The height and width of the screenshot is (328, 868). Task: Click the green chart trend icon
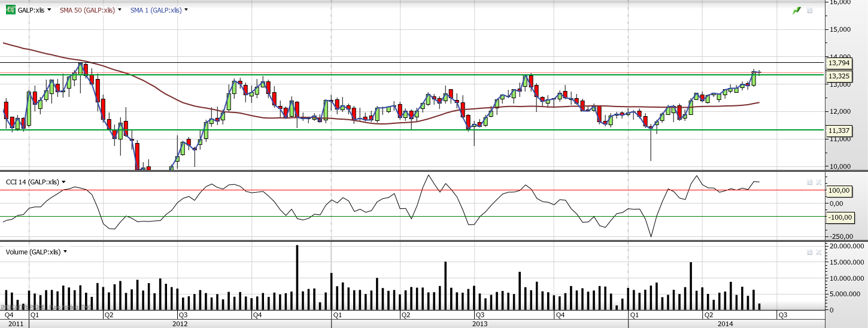click(797, 10)
